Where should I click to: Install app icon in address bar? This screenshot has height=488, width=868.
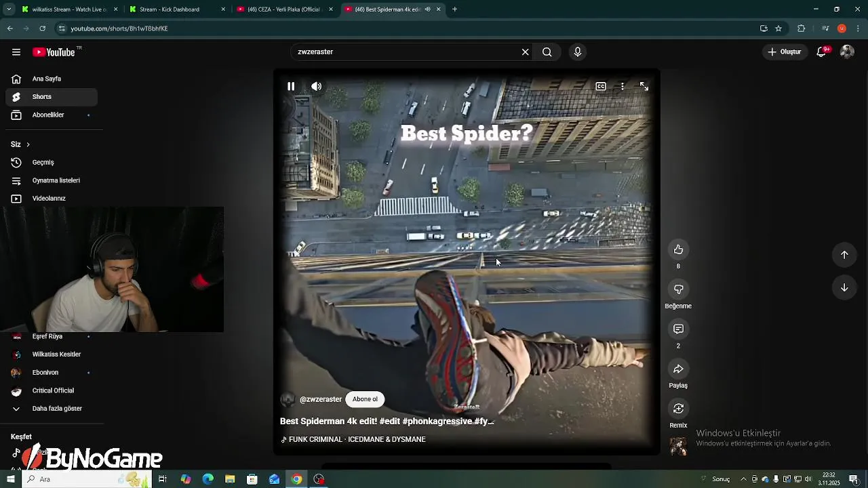(764, 28)
